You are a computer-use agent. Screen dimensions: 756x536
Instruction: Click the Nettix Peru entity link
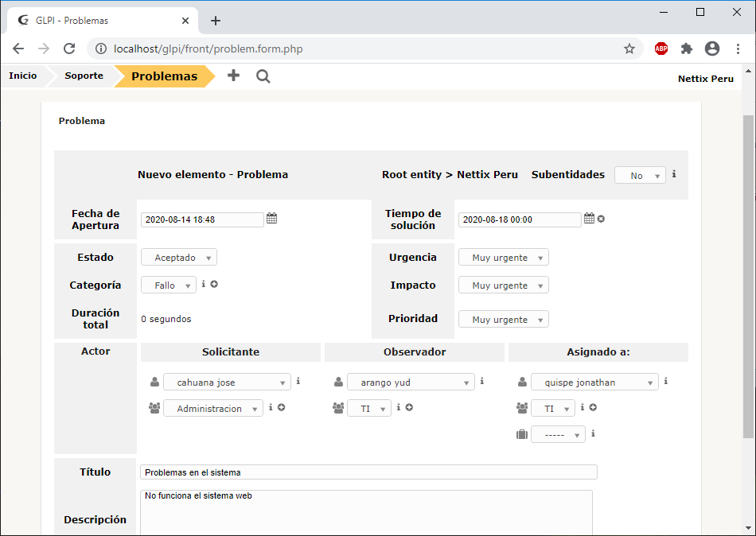[x=705, y=79]
